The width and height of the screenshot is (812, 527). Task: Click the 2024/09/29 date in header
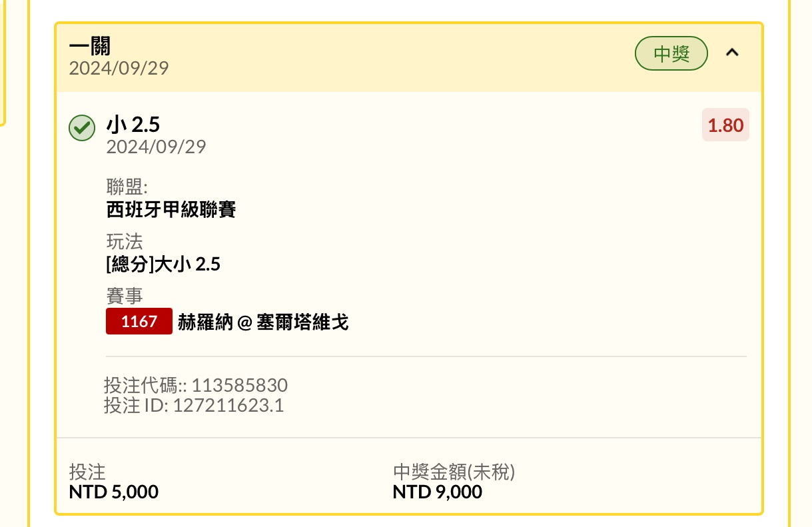pos(119,68)
